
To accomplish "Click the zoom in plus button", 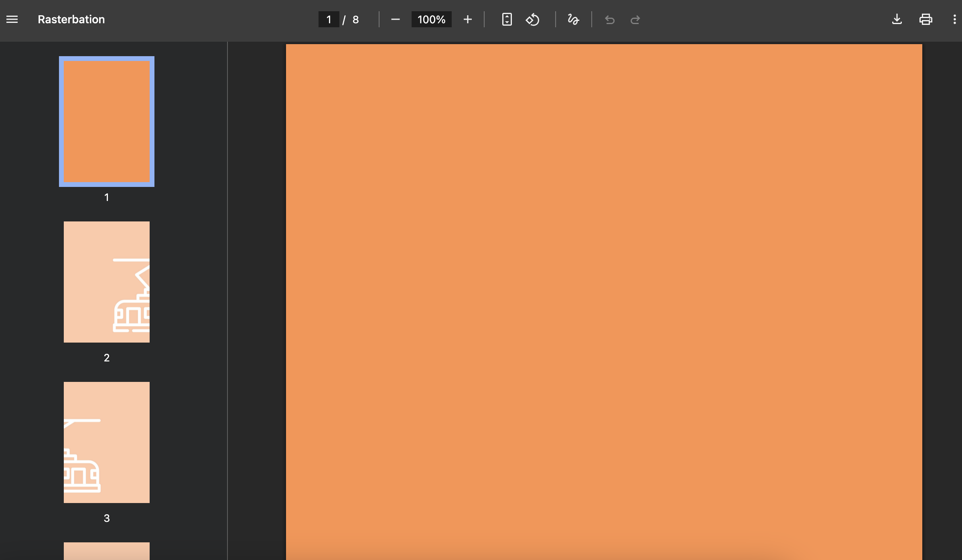I will (x=467, y=19).
